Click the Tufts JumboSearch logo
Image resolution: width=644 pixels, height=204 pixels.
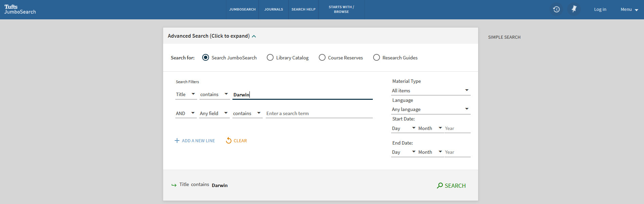point(20,9)
